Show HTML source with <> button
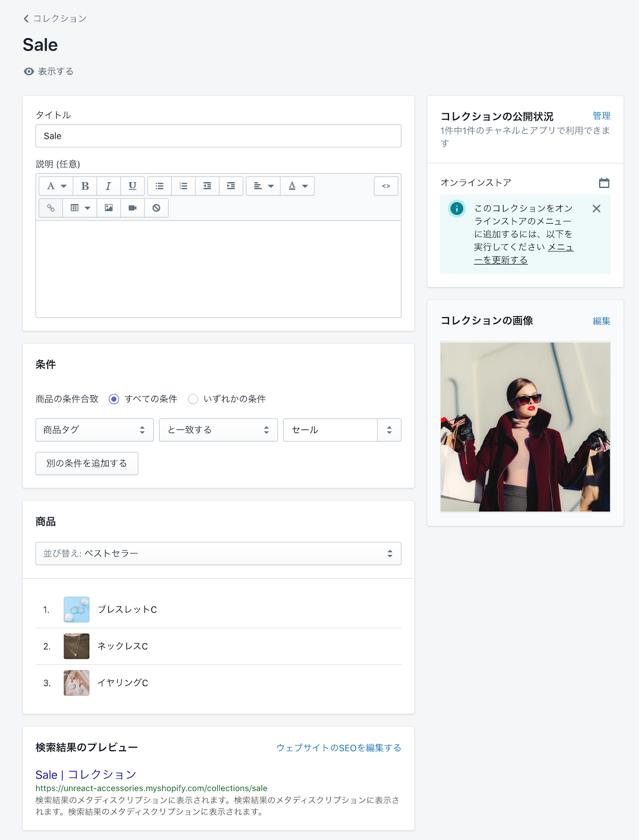Screen dimensions: 639x840 point(386,186)
